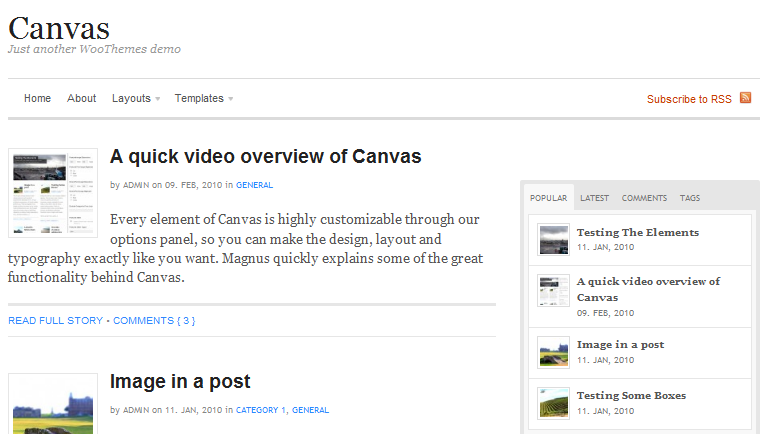Image resolution: width=762 pixels, height=434 pixels.
Task: Open the sidebar Canvas video overview post link
Action: click(x=648, y=289)
